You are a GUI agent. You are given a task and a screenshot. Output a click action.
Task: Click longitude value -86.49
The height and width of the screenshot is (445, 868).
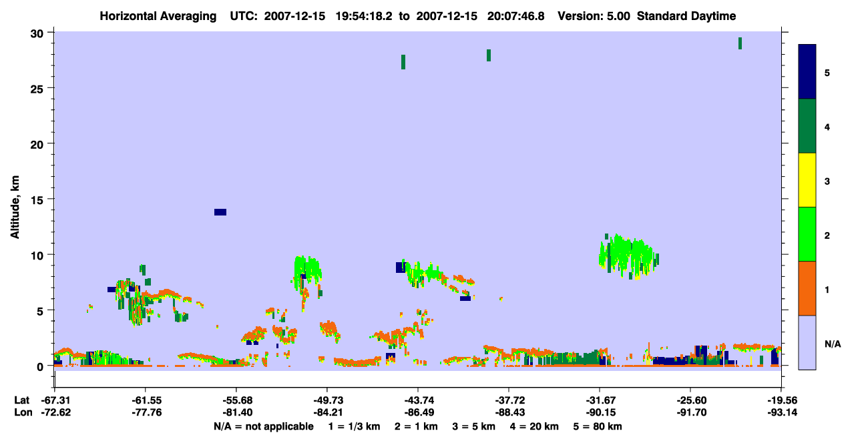(418, 412)
